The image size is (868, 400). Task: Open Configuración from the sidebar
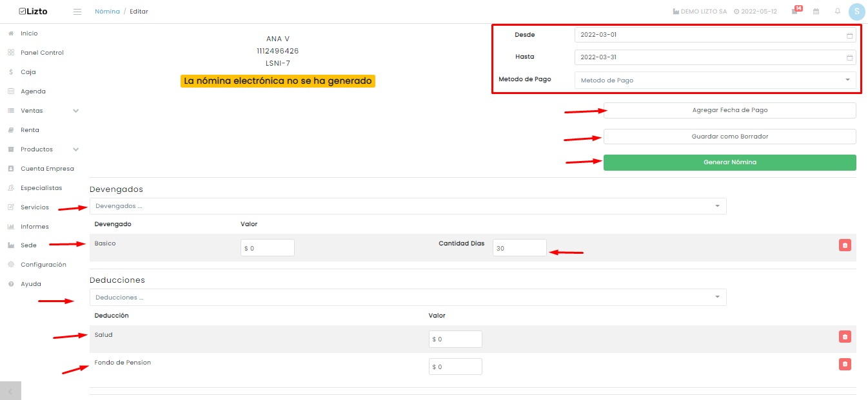43,265
